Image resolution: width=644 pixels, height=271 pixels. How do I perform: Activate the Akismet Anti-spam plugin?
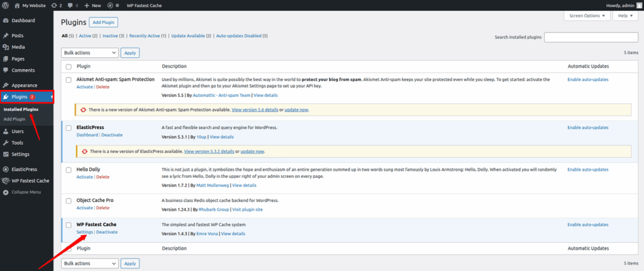click(85, 87)
